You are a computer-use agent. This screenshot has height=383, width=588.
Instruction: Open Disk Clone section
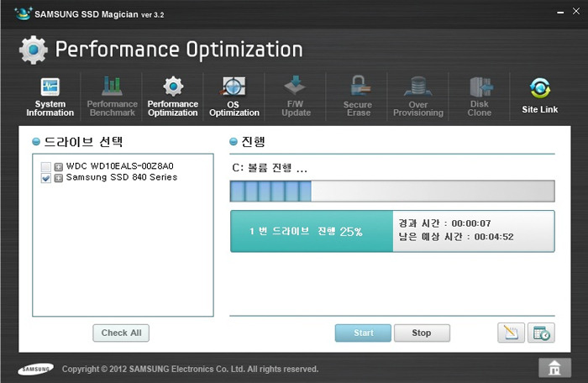[480, 97]
